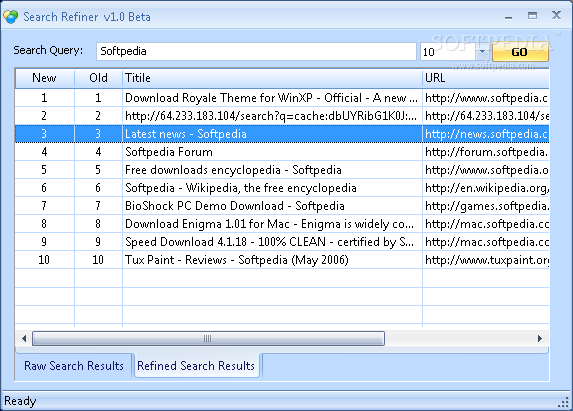Click the Titile column header
The width and height of the screenshot is (573, 411).
272,78
